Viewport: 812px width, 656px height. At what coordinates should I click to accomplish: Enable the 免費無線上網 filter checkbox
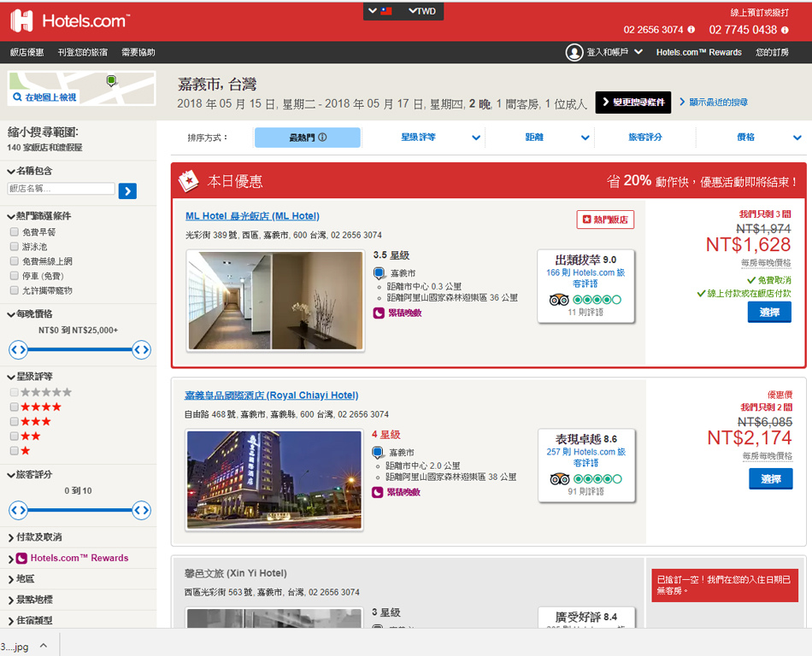point(15,261)
